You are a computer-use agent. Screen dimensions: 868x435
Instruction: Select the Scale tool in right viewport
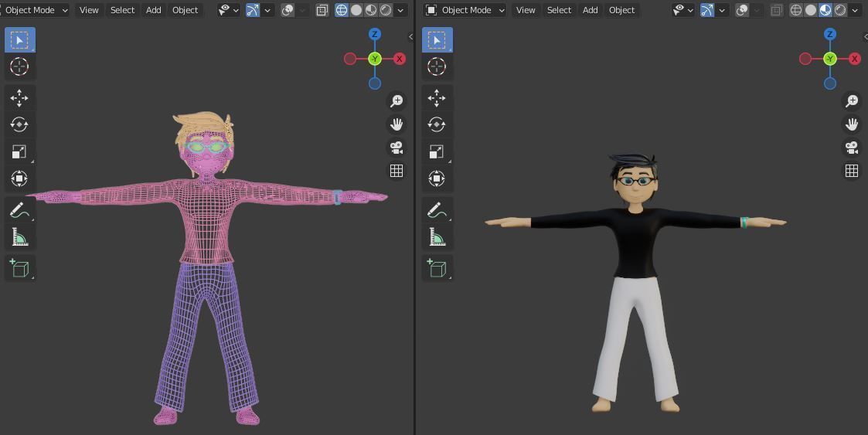(x=437, y=151)
